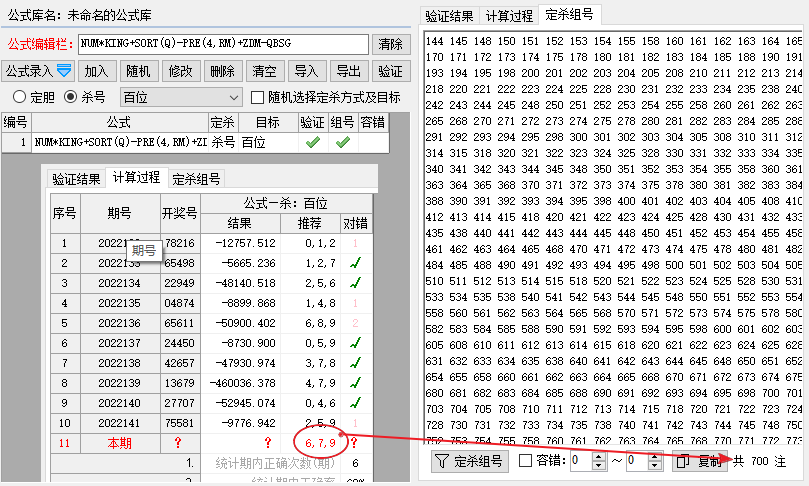
Task: Select the 杀号 radio button
Action: (70, 96)
